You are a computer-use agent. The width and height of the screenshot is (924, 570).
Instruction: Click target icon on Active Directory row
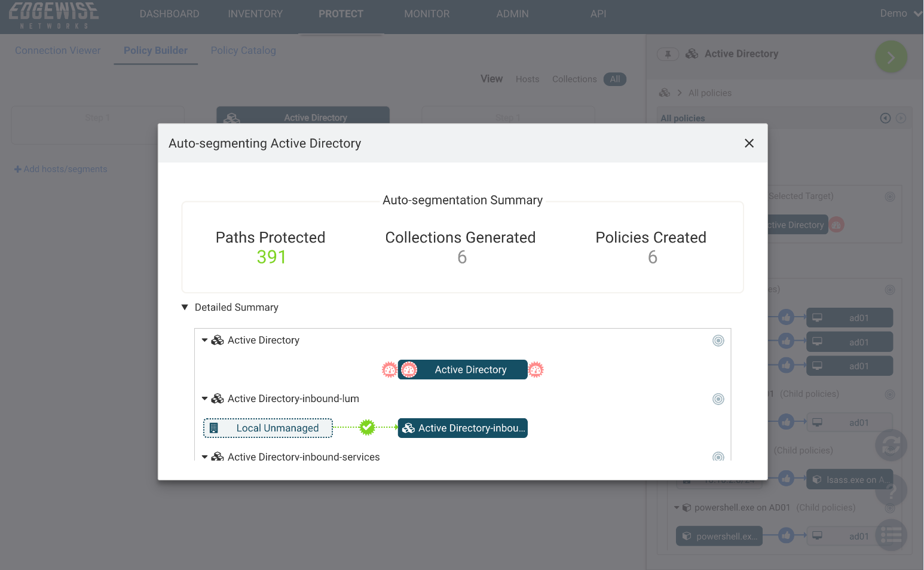click(x=718, y=341)
